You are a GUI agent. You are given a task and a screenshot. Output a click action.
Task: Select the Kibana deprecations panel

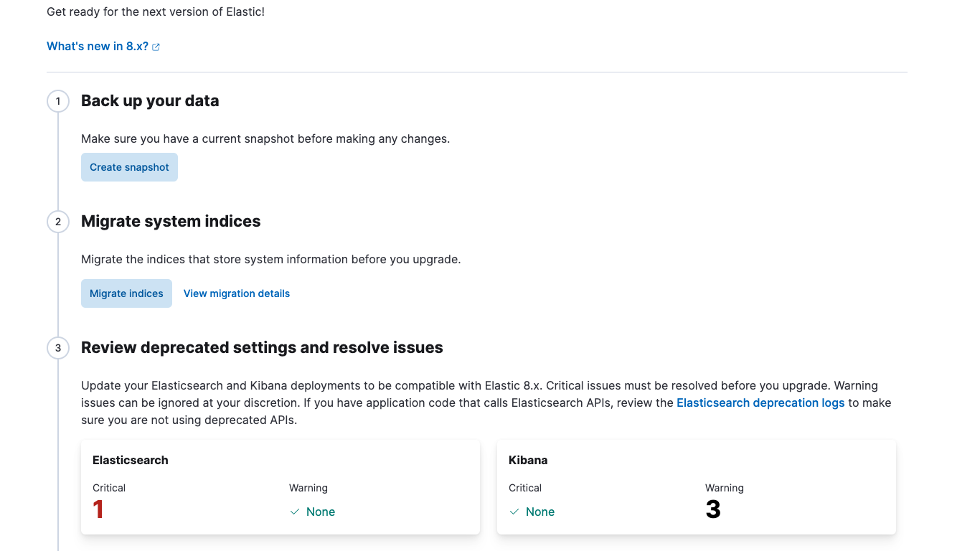click(695, 486)
